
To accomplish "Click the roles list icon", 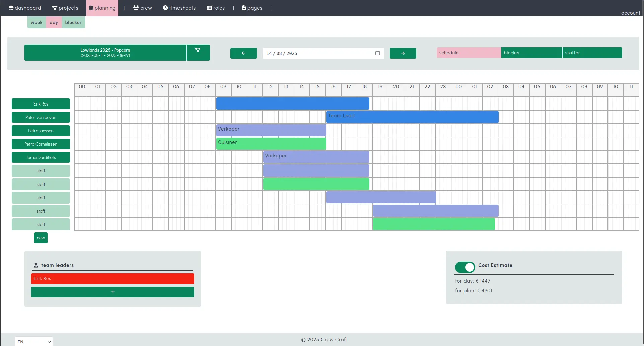I will (x=208, y=8).
